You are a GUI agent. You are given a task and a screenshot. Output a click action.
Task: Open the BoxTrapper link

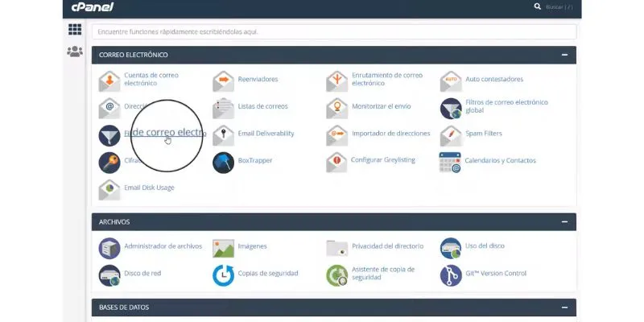coord(255,160)
